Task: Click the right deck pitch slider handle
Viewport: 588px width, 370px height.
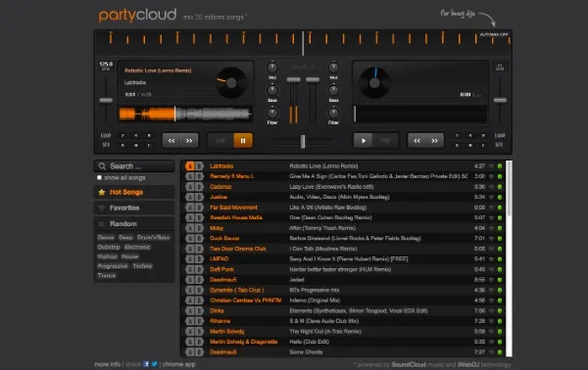Action: coord(500,101)
